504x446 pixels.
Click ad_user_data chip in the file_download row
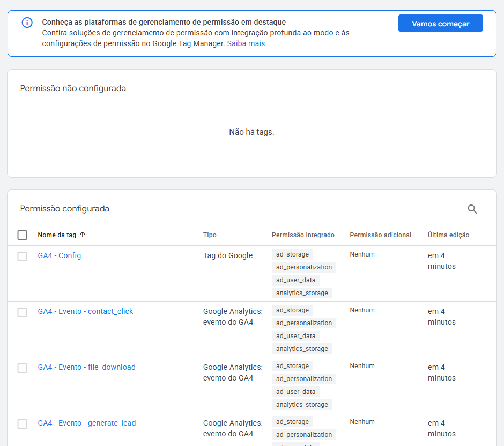296,392
